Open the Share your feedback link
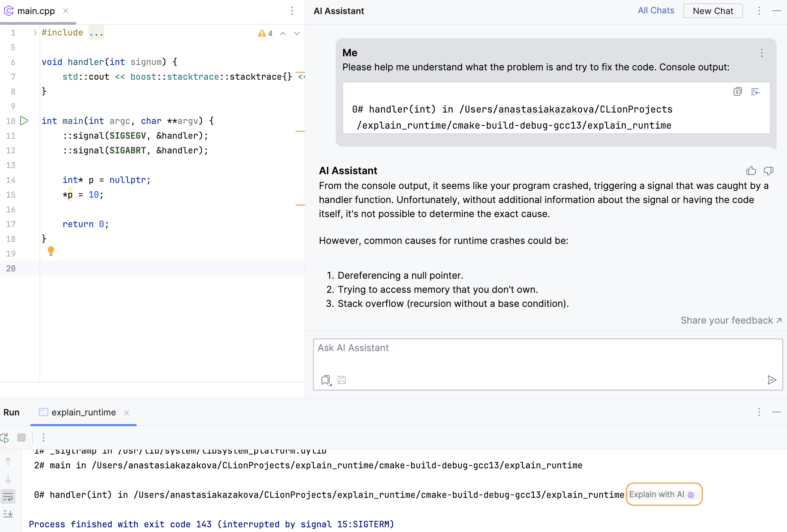The width and height of the screenshot is (787, 532). click(726, 320)
